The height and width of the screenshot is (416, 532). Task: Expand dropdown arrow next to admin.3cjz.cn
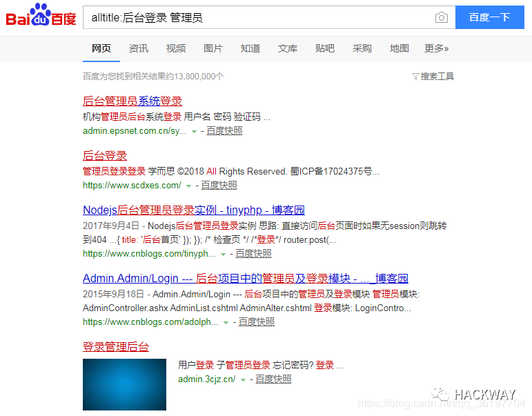click(243, 380)
